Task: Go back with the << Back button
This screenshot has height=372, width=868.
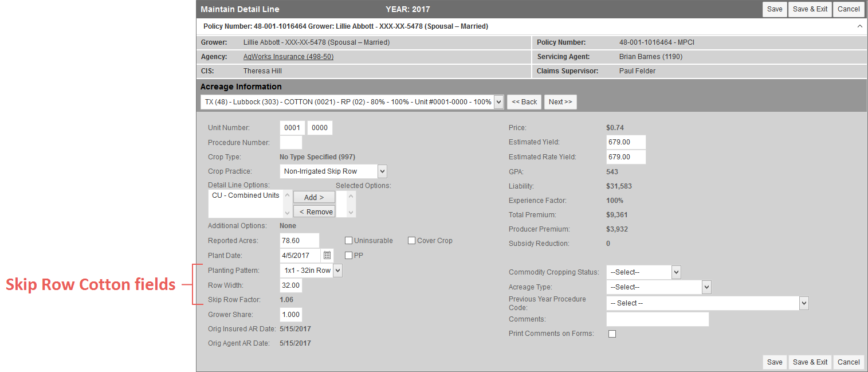Action: pyautogui.click(x=524, y=102)
